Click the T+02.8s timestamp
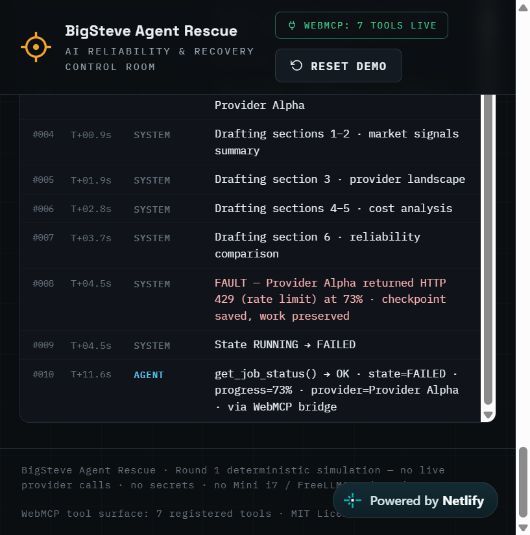This screenshot has width=530, height=535. 91,209
